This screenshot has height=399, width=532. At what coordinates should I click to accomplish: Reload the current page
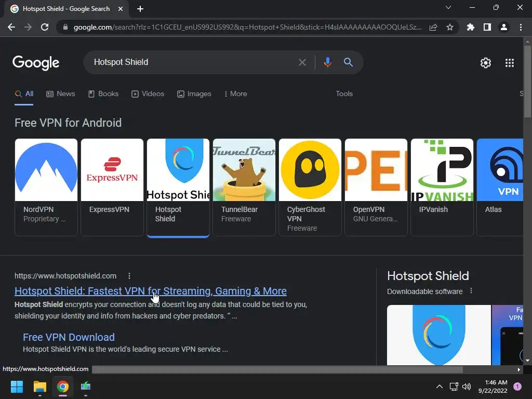[x=45, y=27]
